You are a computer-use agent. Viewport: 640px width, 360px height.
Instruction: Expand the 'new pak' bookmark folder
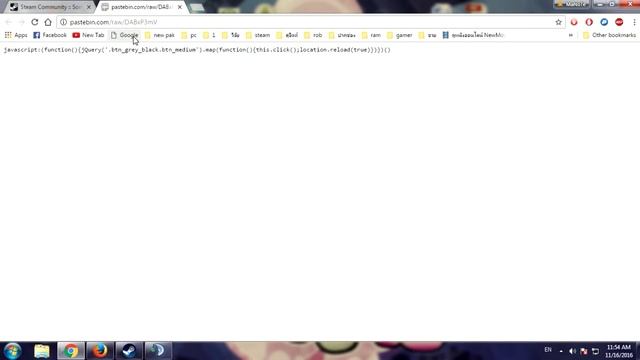point(160,35)
